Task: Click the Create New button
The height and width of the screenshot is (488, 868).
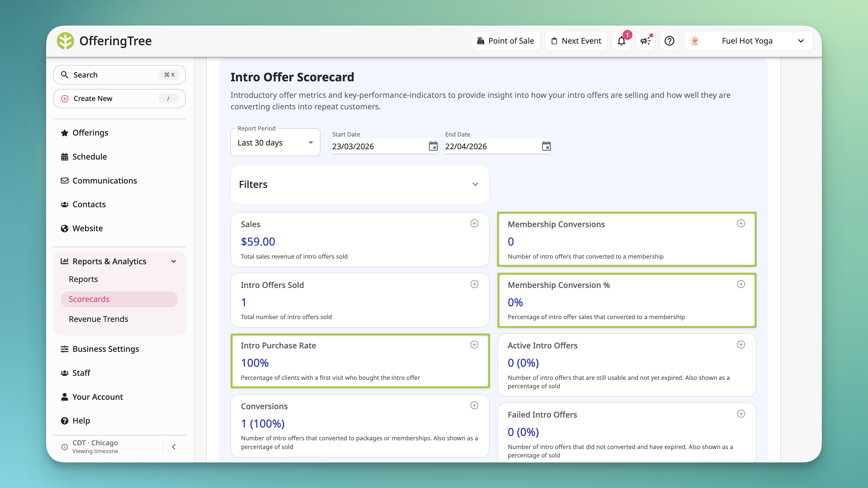Action: pyautogui.click(x=119, y=98)
